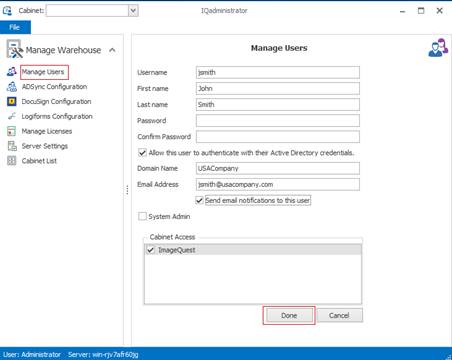Click the IQadministrator app icon in title bar
This screenshot has width=452, height=360.
pyautogui.click(x=7, y=10)
